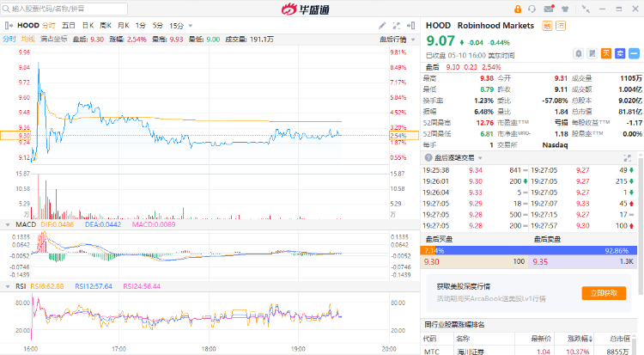Click the 19:25:38 trade row
The image size is (644, 355).
point(474,170)
